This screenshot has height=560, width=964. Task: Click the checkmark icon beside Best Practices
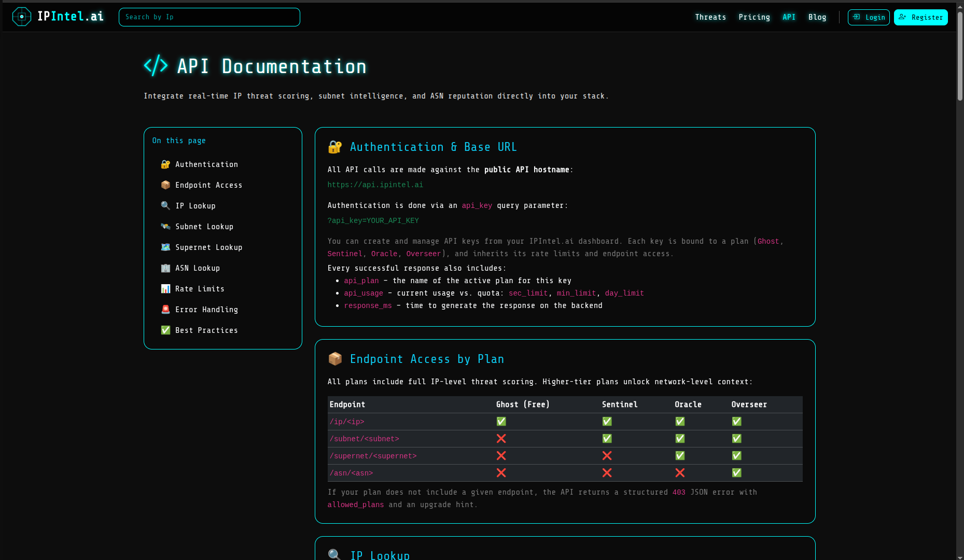point(165,330)
